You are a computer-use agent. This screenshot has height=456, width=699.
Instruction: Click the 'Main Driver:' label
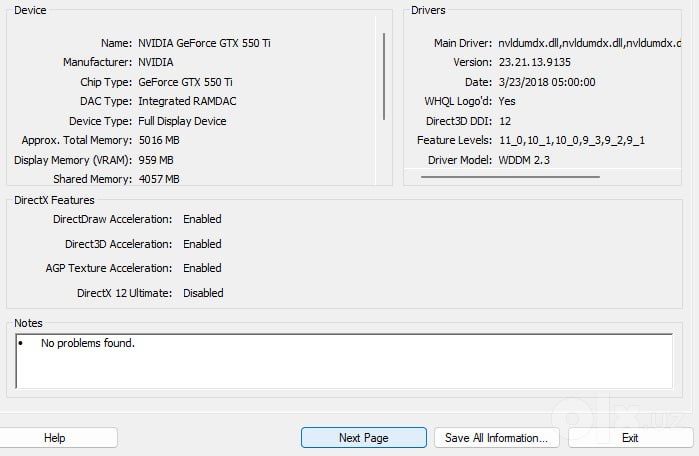click(x=463, y=43)
